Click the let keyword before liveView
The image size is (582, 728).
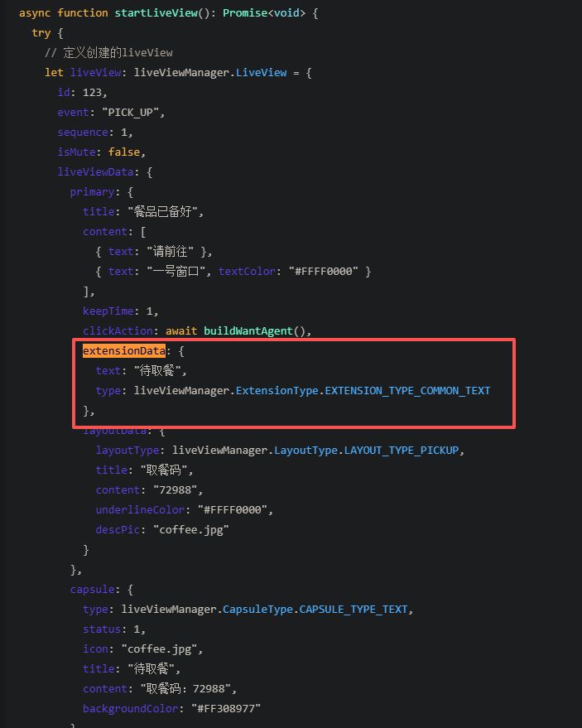pyautogui.click(x=54, y=73)
